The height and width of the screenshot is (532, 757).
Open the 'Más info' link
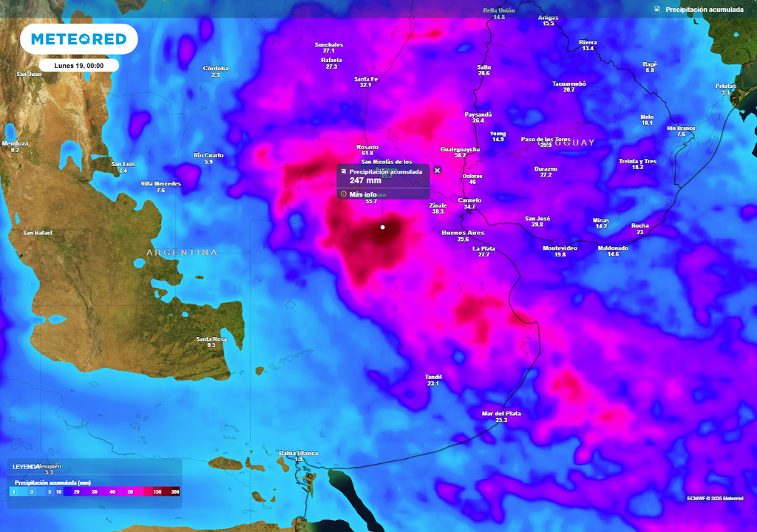point(362,194)
